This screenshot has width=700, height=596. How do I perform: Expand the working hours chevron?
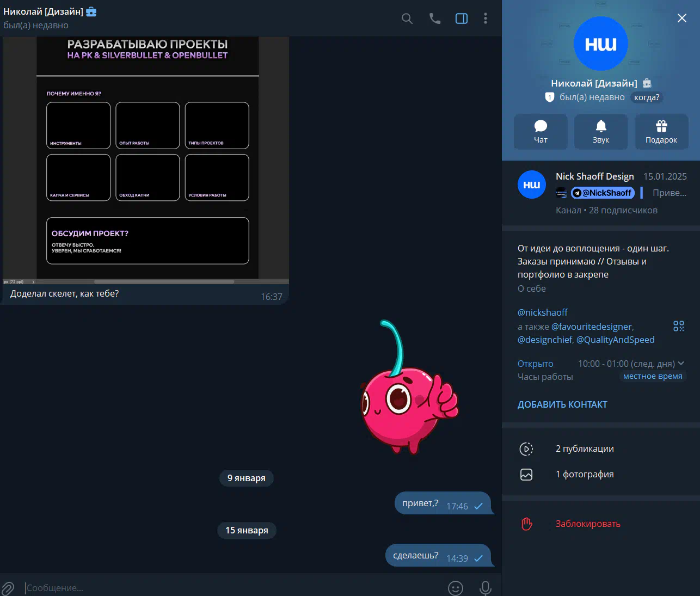tap(681, 364)
